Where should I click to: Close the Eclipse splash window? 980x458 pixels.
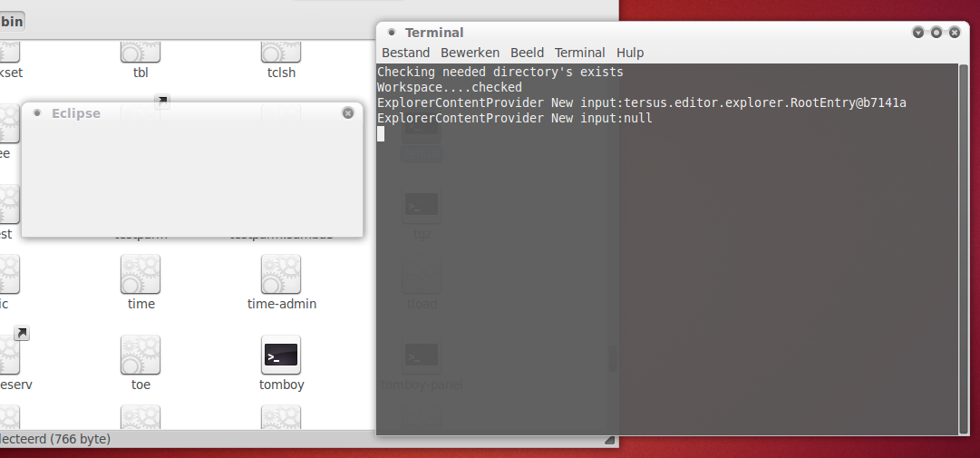pos(348,113)
